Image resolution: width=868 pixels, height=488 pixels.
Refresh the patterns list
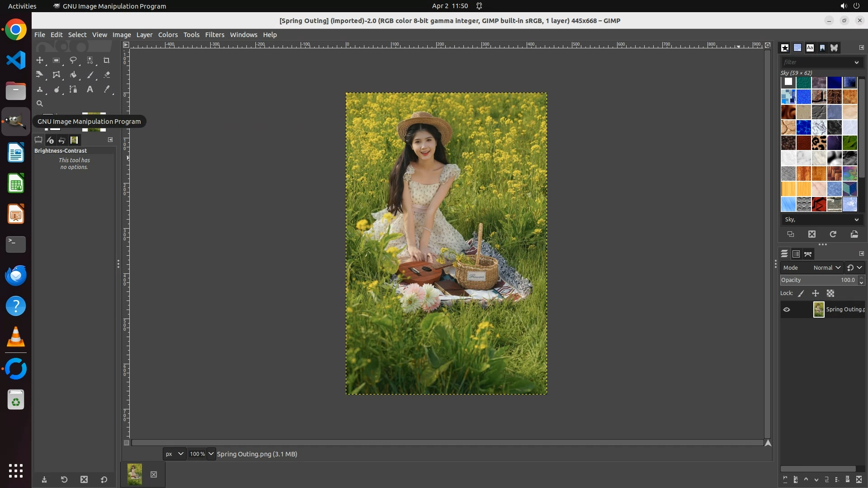(833, 234)
